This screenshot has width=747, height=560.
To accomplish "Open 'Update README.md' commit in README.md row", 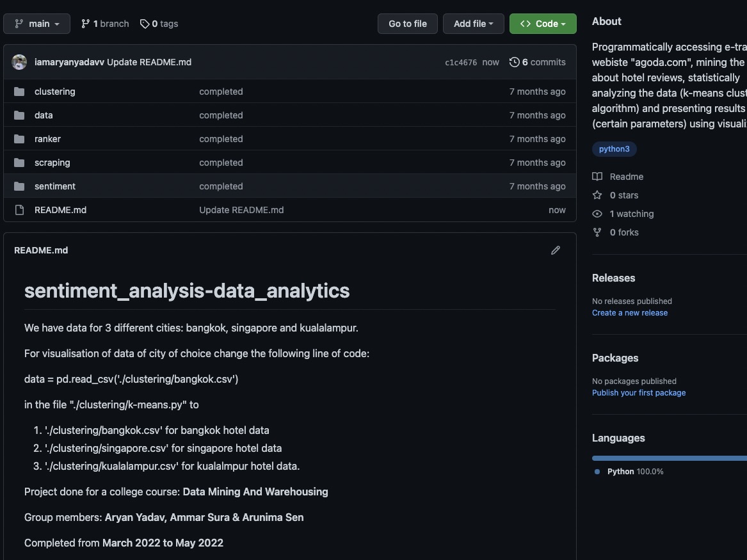I will [241, 210].
